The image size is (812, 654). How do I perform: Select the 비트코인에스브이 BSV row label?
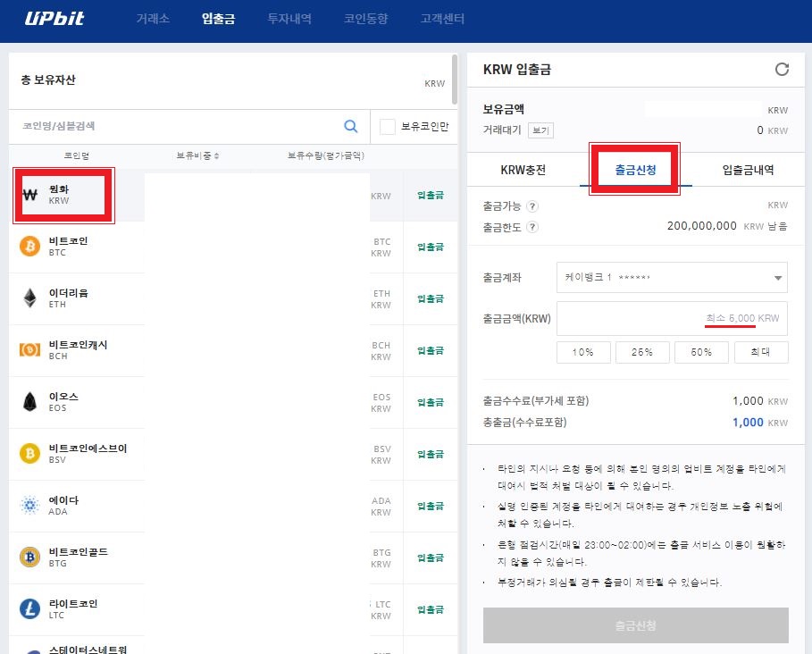pos(88,454)
